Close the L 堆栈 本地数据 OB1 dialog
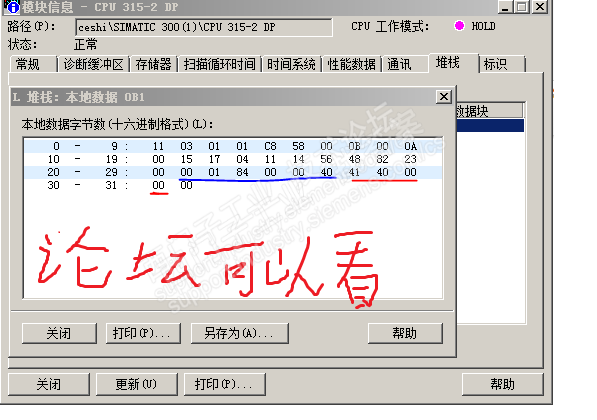 (444, 97)
